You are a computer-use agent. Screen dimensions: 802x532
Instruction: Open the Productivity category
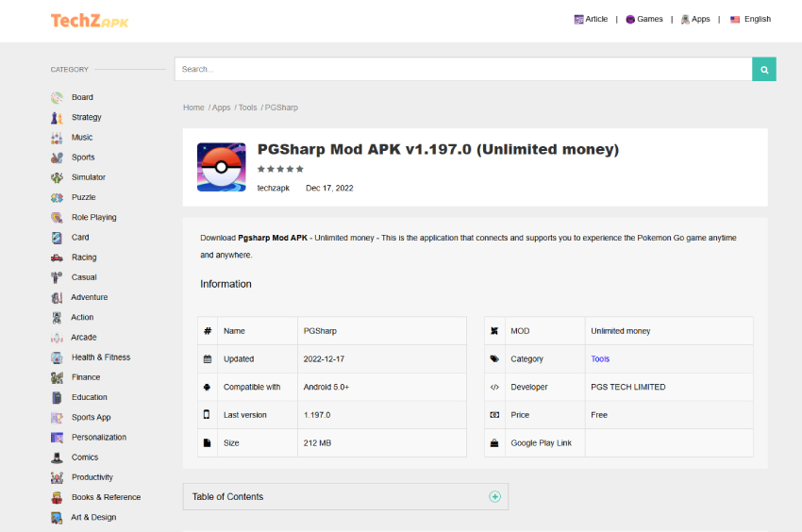(92, 477)
